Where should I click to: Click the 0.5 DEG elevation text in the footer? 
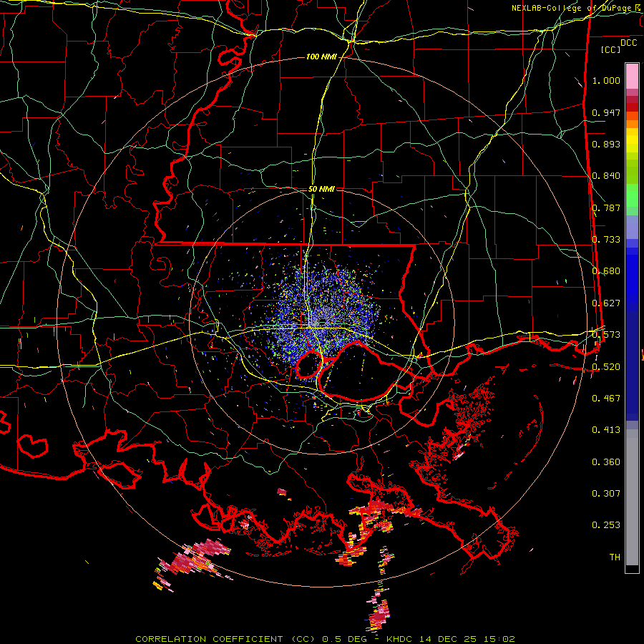(344, 639)
